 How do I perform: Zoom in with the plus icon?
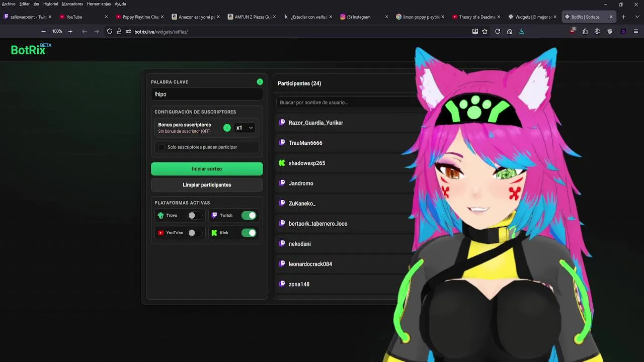point(70,31)
